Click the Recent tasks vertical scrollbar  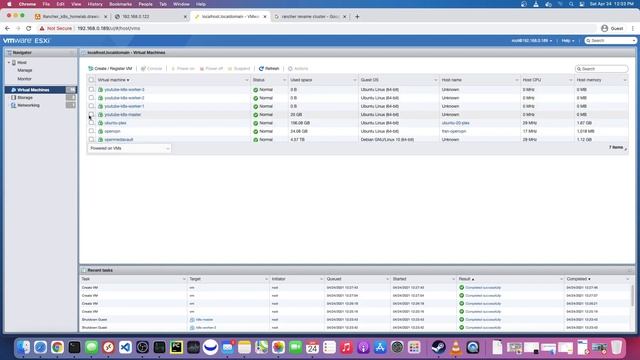pos(632,296)
